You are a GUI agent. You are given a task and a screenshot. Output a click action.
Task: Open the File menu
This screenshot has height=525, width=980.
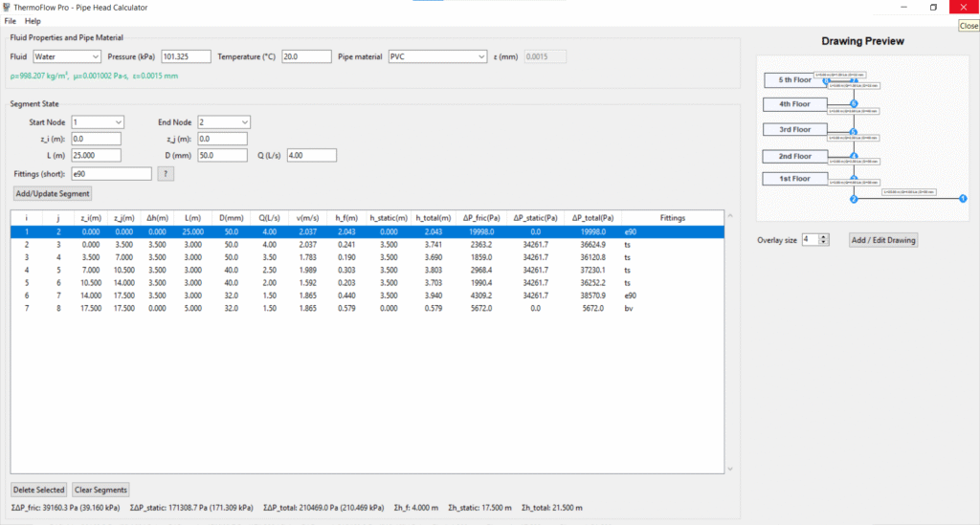pyautogui.click(x=11, y=21)
